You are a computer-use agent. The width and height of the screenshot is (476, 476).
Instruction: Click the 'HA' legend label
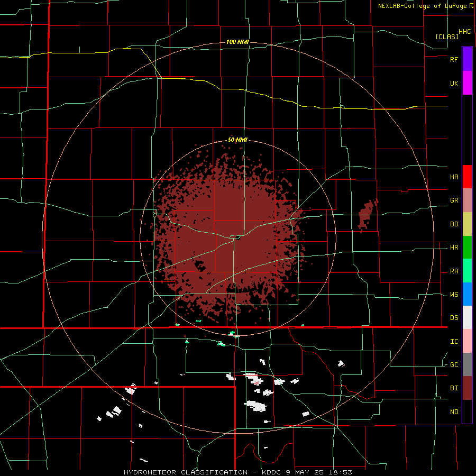pyautogui.click(x=454, y=177)
